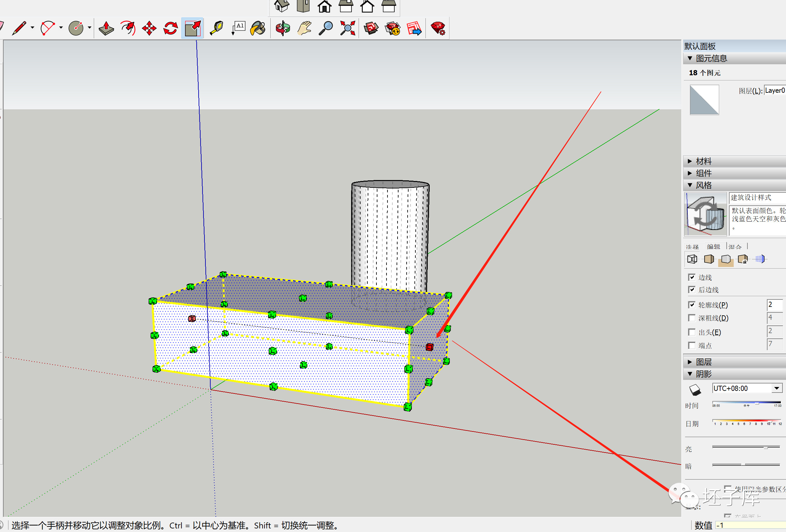Open the Extension Warehouse icon
The image size is (786, 532).
(393, 28)
